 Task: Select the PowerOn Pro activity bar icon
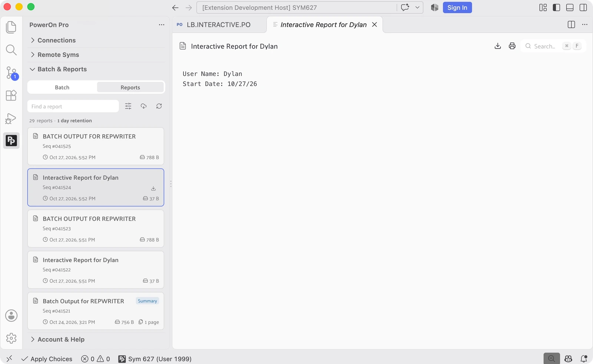[11, 140]
